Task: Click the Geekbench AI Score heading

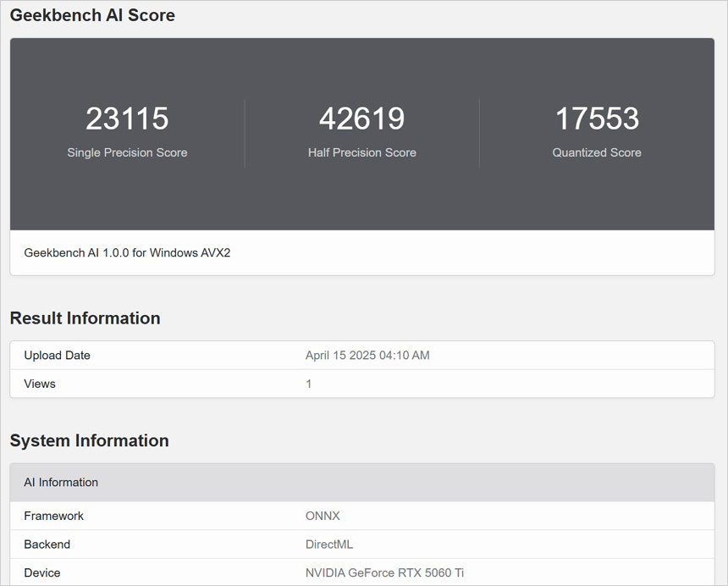Action: (92, 15)
